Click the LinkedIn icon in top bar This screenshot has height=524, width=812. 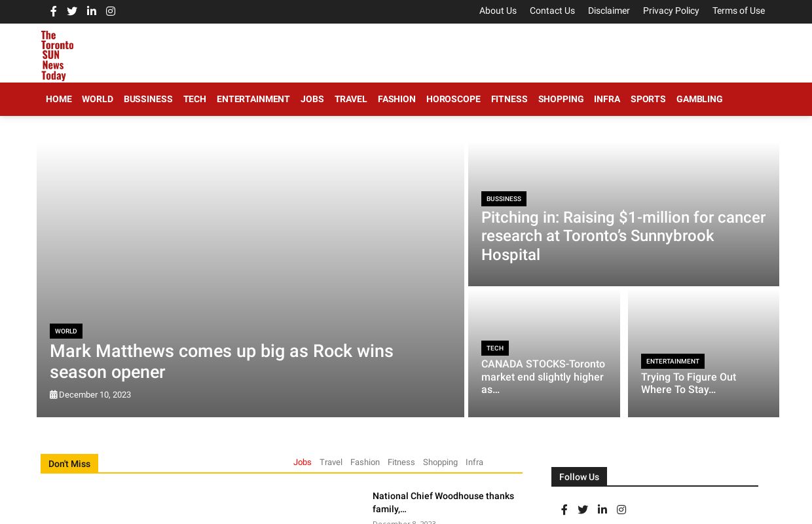[x=92, y=11]
